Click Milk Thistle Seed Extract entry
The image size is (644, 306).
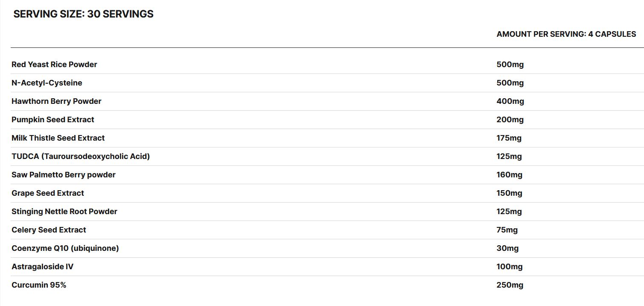pos(58,138)
